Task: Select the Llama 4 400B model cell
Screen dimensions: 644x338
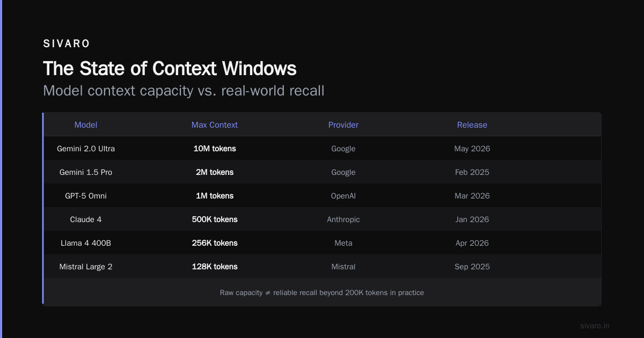Action: [86, 243]
